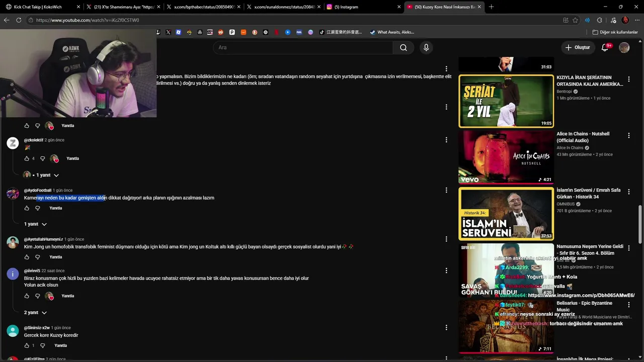Dislike the @iivivvi5 comment
This screenshot has height=362, width=644.
pos(37,296)
